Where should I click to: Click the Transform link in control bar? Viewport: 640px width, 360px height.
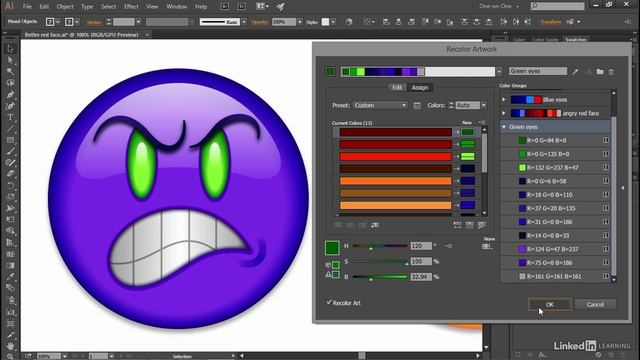click(x=551, y=22)
